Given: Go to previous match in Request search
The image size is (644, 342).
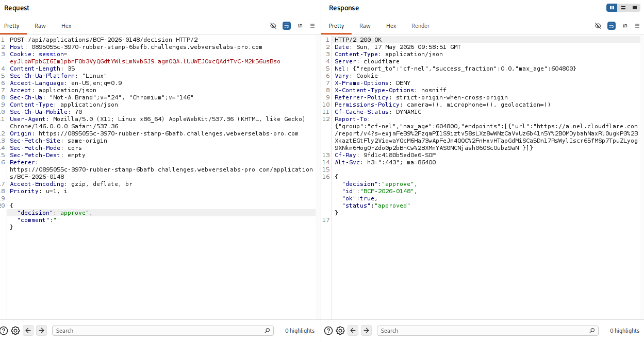Looking at the screenshot, I should coord(28,331).
